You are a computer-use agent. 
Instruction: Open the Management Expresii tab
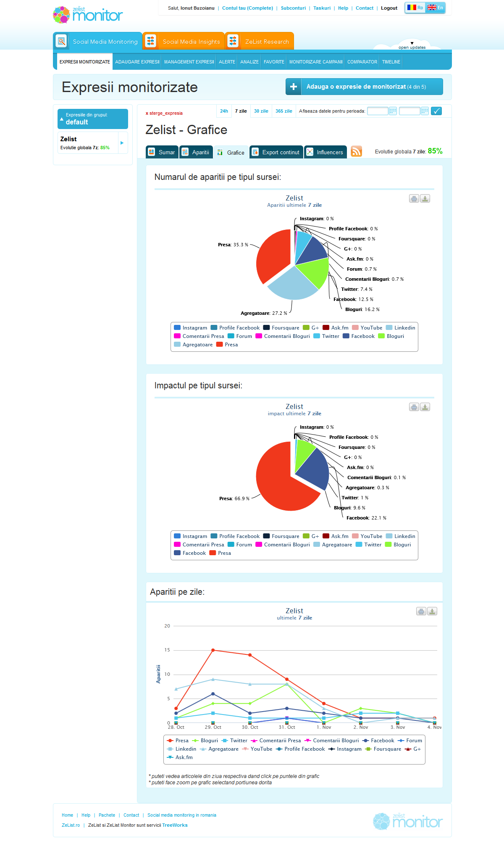pos(189,62)
